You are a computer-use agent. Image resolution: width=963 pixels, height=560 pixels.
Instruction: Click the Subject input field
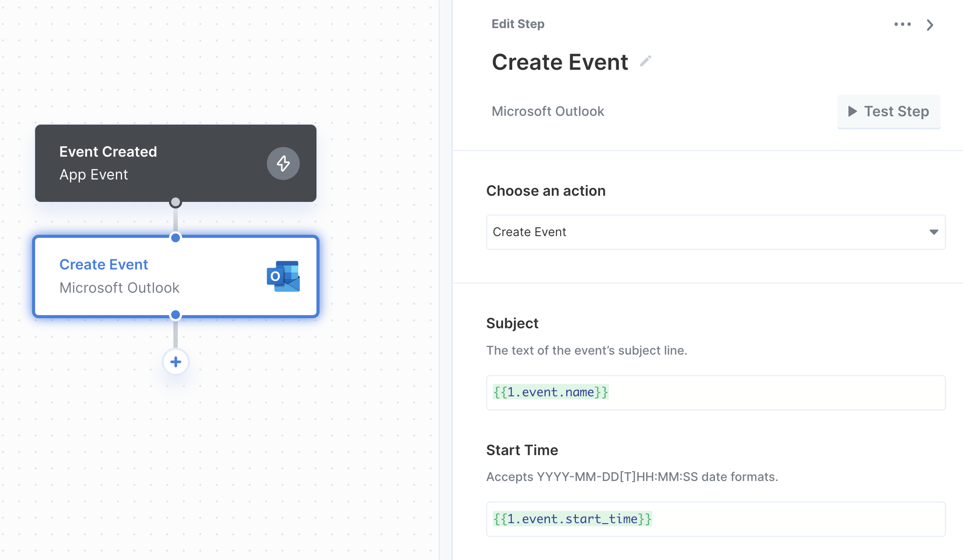coord(715,393)
